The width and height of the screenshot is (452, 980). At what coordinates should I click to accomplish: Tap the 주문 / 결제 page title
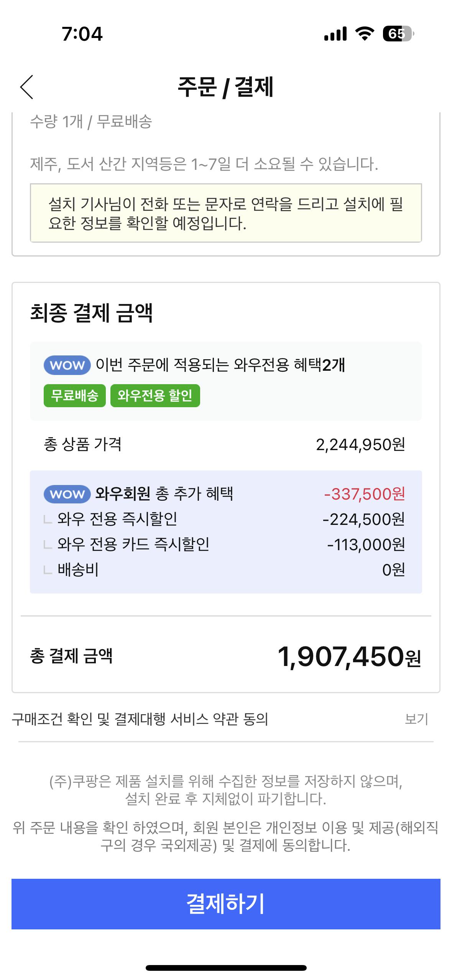[225, 87]
